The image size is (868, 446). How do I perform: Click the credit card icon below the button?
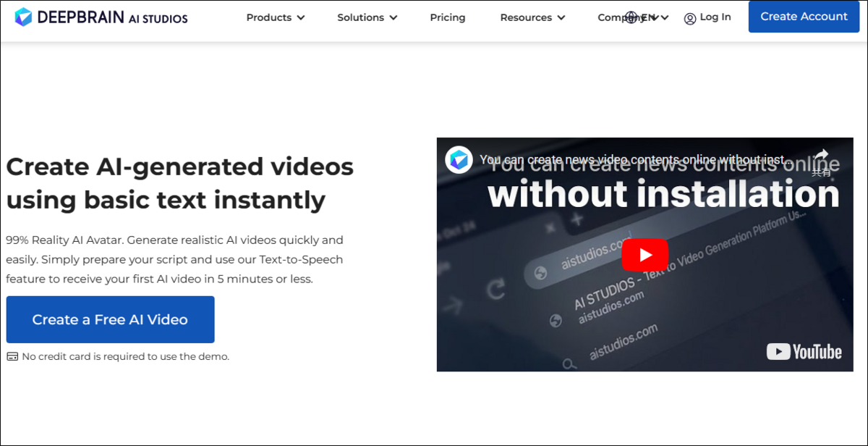12,356
